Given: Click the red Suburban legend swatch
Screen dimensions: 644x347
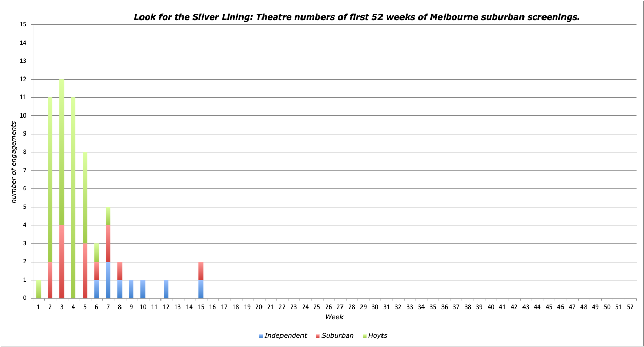Looking at the screenshot, I should click(x=317, y=336).
